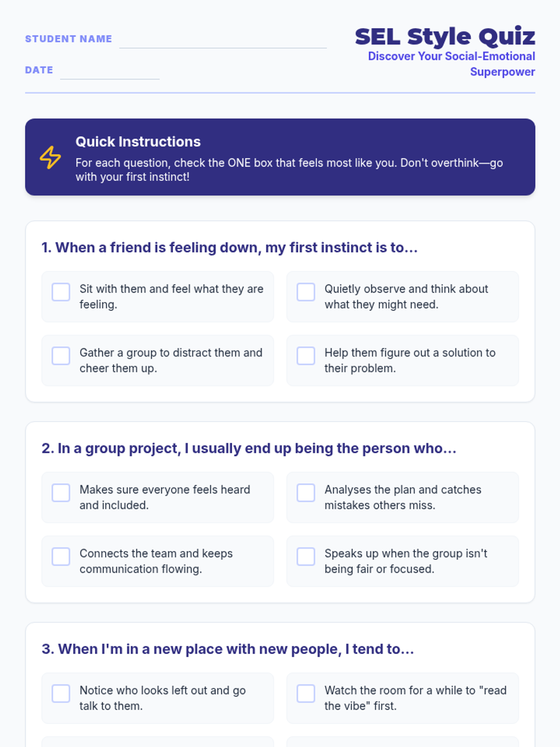
Task: Tick 'Gather a group to distract them' checkbox
Action: [x=61, y=356]
